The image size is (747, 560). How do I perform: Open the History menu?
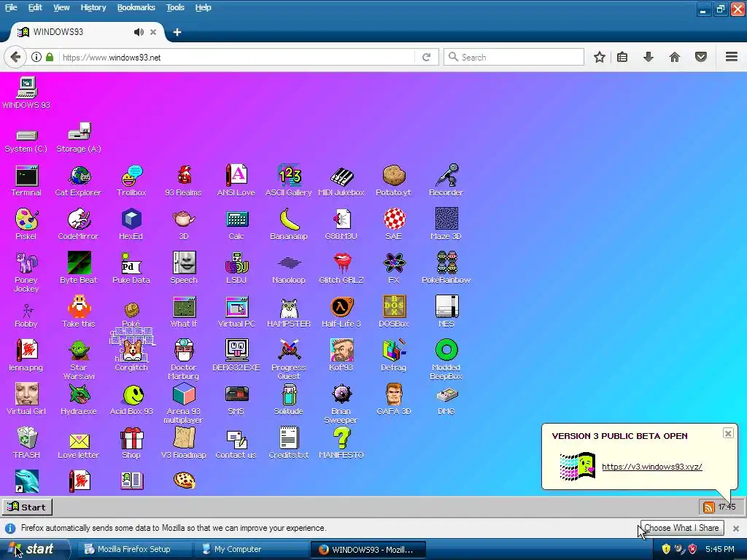click(93, 7)
